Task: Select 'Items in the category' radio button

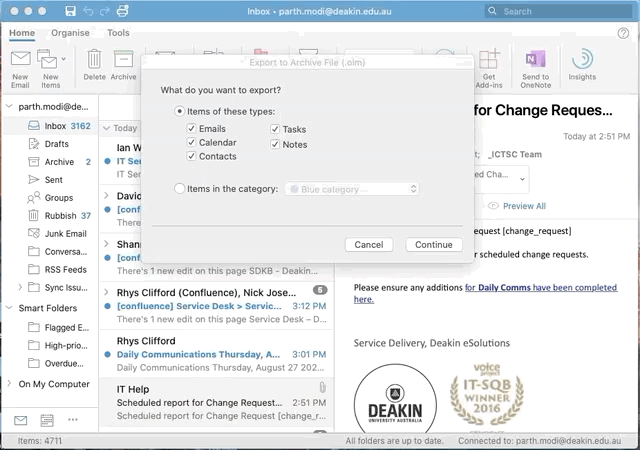Action: (179, 189)
